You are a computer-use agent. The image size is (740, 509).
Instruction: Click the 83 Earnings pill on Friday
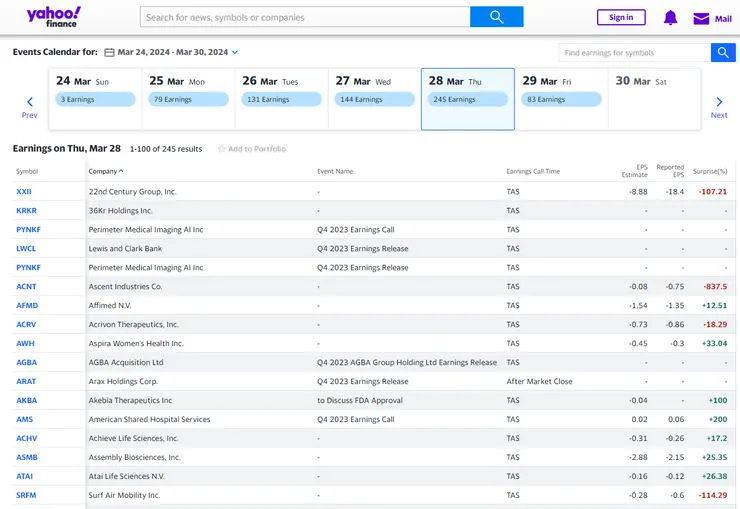(x=561, y=99)
